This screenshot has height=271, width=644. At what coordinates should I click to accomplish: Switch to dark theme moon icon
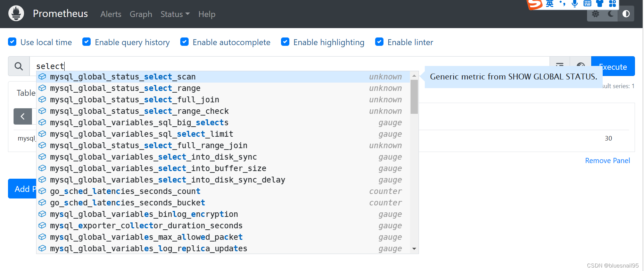tap(611, 14)
